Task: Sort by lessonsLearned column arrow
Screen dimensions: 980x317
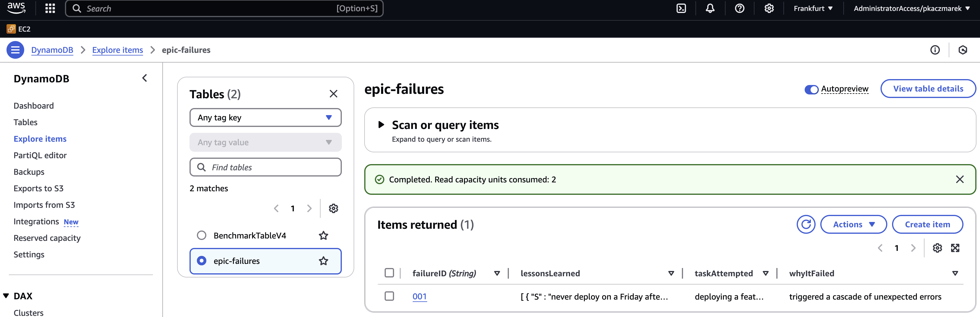Action: (671, 274)
